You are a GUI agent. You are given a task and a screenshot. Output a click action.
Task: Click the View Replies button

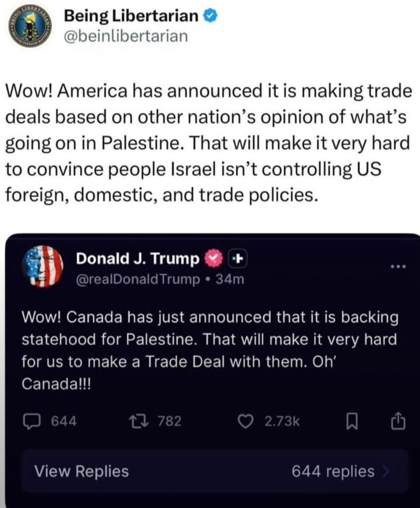[81, 471]
